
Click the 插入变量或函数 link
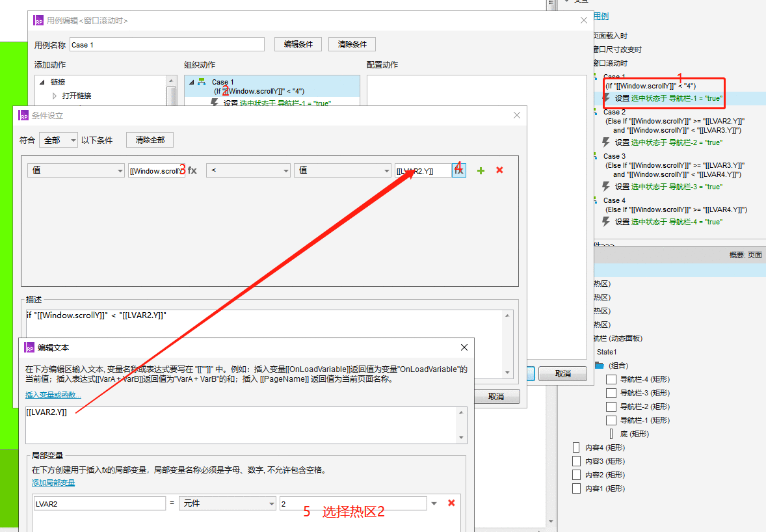coord(53,395)
